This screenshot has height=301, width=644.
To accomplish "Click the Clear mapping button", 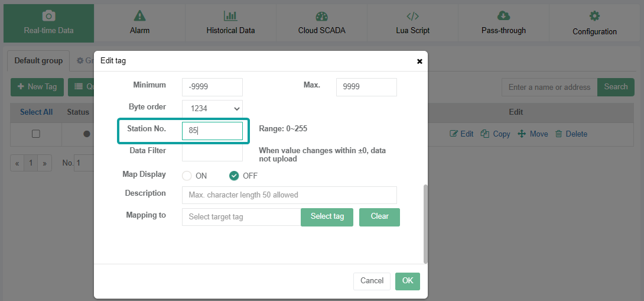I will pos(379,217).
